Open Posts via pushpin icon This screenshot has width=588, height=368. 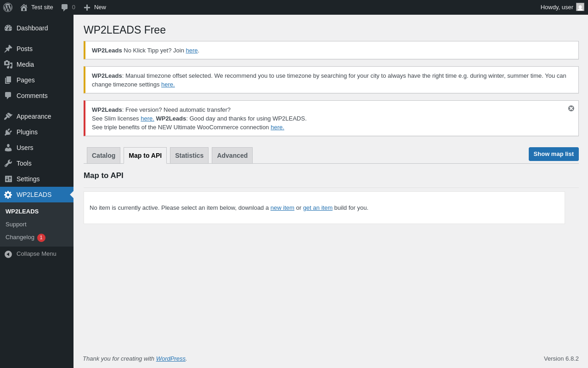pos(8,49)
